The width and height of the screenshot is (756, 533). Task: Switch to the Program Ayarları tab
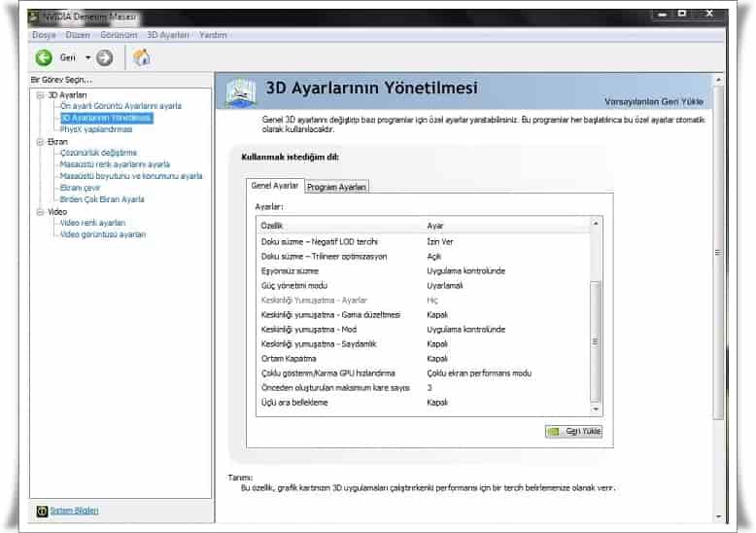tap(336, 188)
